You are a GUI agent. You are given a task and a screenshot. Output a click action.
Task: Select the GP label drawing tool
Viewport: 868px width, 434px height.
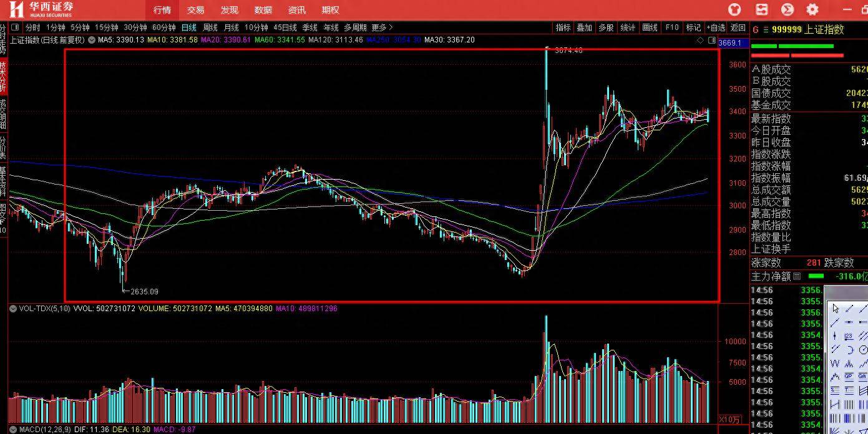click(849, 377)
